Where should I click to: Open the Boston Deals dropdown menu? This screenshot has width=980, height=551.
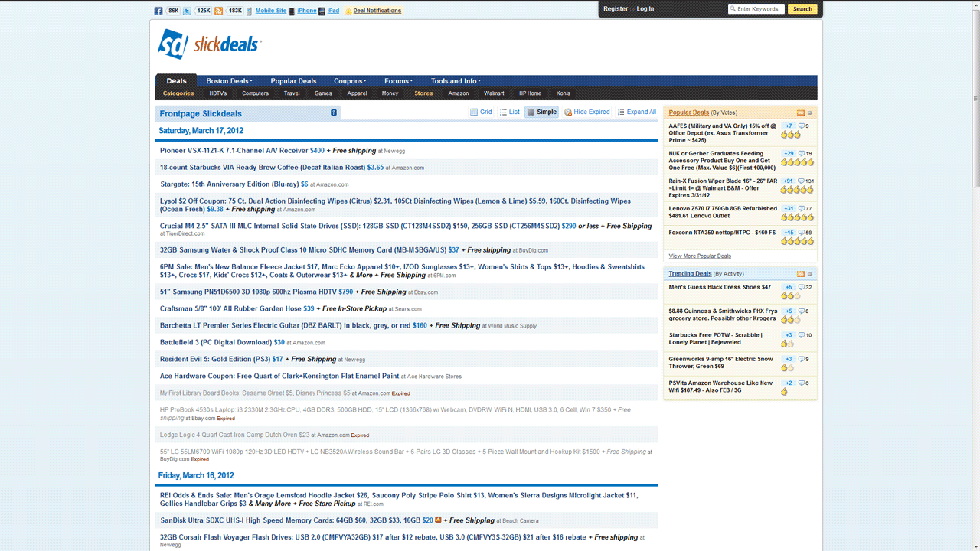[229, 81]
